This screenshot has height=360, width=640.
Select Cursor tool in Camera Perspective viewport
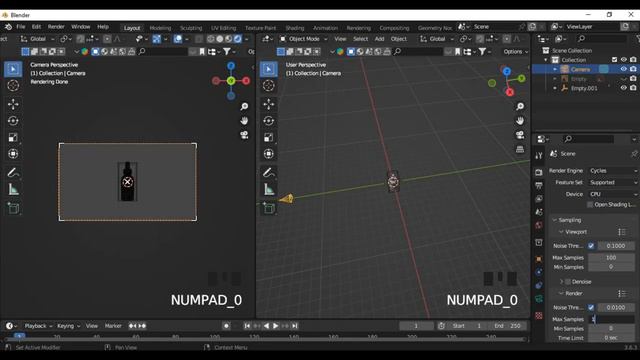tap(13, 86)
